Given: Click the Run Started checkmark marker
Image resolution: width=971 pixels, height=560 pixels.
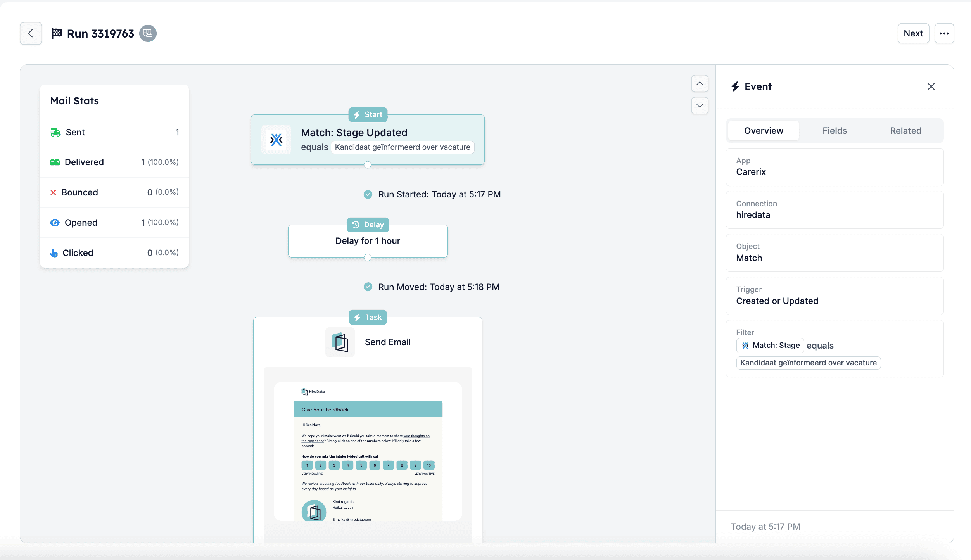Looking at the screenshot, I should (368, 194).
